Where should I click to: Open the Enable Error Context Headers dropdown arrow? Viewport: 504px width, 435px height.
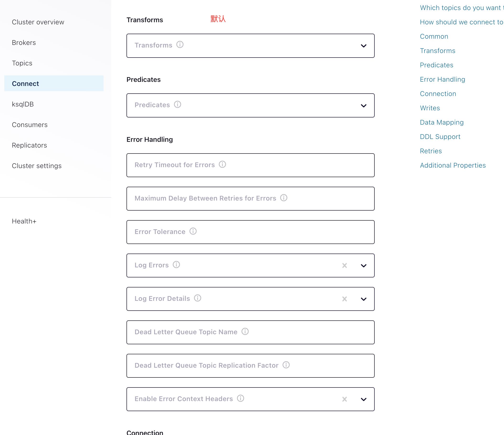coord(363,399)
